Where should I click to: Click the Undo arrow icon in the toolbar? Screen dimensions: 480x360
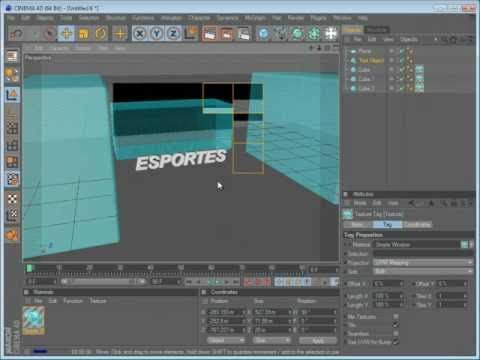point(16,34)
